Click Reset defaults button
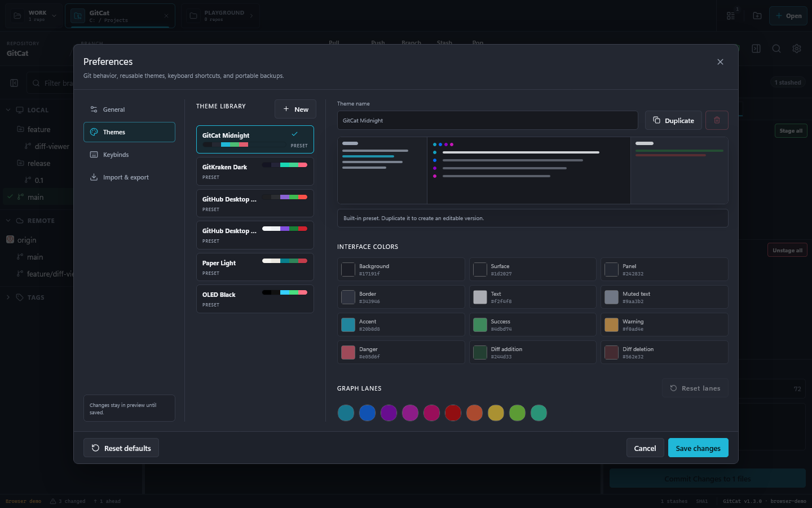This screenshot has height=508, width=812. [x=121, y=448]
